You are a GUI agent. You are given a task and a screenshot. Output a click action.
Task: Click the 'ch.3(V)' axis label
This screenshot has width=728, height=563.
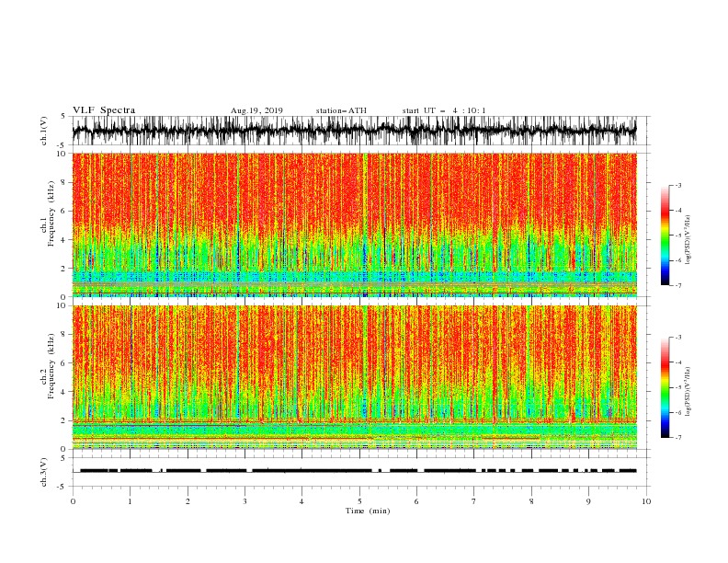coord(44,472)
